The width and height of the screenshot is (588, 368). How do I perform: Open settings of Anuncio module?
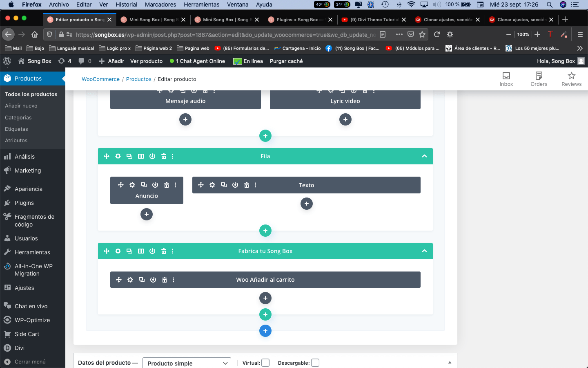pos(132,185)
